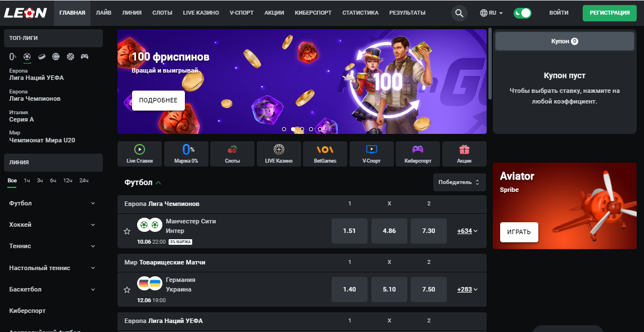Image resolution: width=644 pixels, height=332 pixels.
Task: Select the basketball icon in Топ-лиги
Action: pos(70,56)
